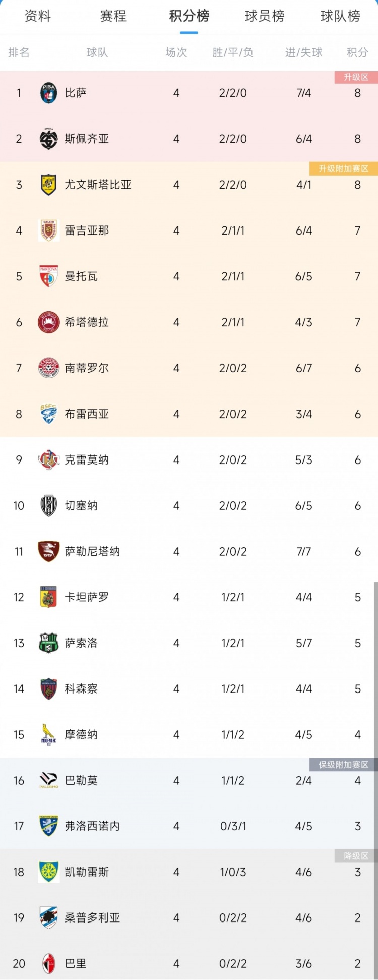Image resolution: width=378 pixels, height=980 pixels.
Task: Click the Juve Stabia yellow crest
Action: click(x=49, y=185)
